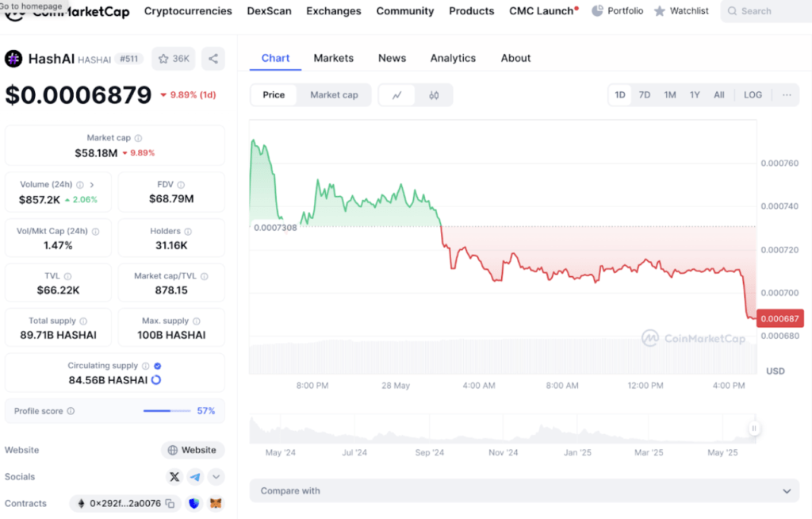Screen dimensions: 812x519
Task: Expand more social links chevron
Action: tap(216, 477)
